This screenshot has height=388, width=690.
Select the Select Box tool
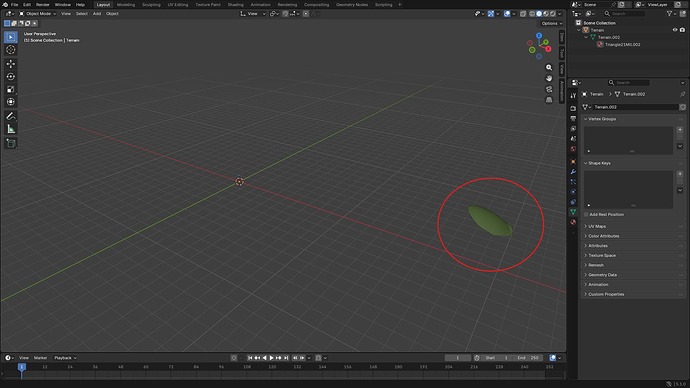tap(11, 37)
